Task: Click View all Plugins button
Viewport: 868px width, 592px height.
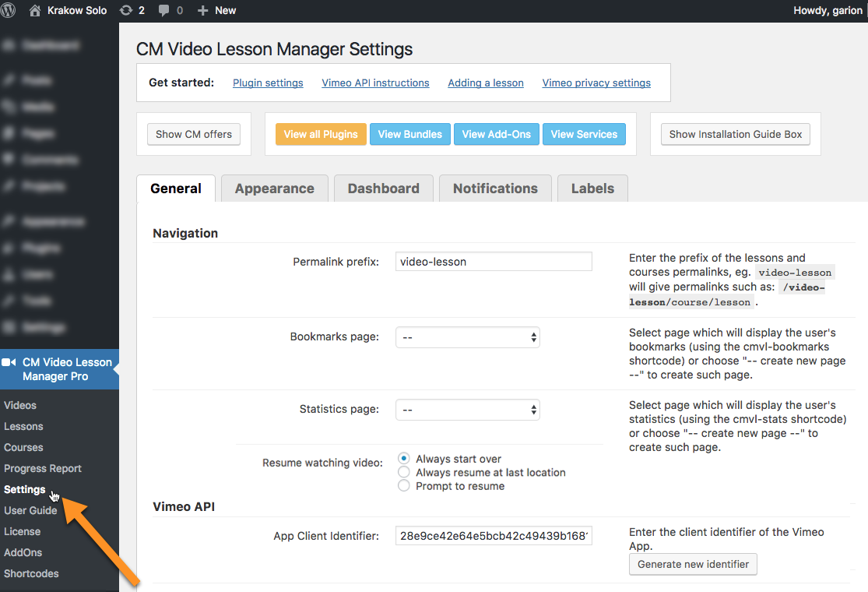Action: click(x=321, y=134)
